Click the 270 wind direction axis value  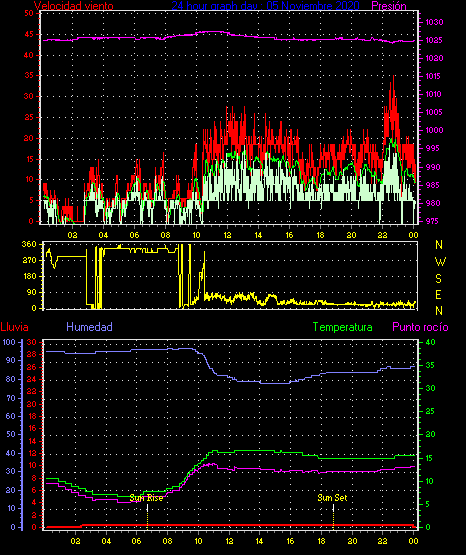[29, 260]
